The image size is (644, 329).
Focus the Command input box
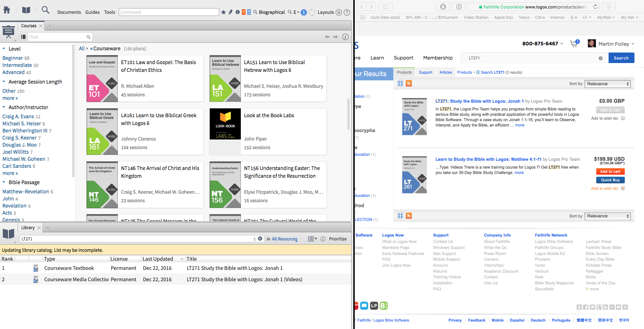[x=169, y=12]
